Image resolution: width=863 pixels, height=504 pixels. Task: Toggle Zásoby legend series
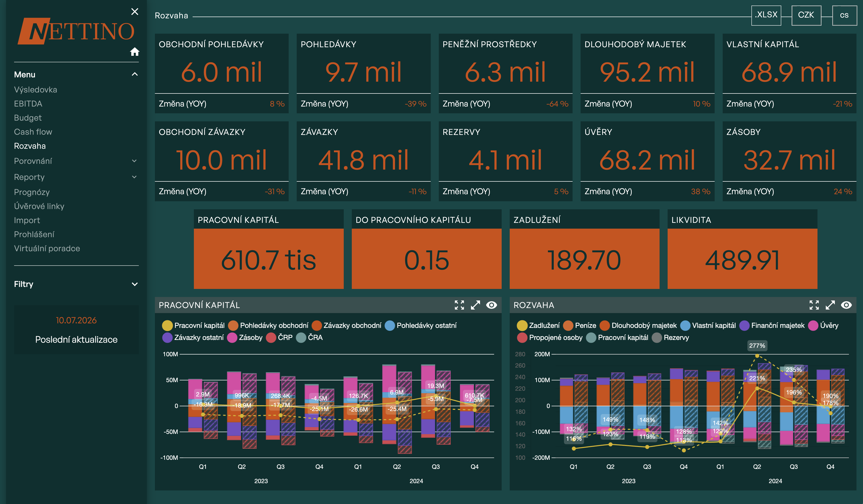(245, 337)
